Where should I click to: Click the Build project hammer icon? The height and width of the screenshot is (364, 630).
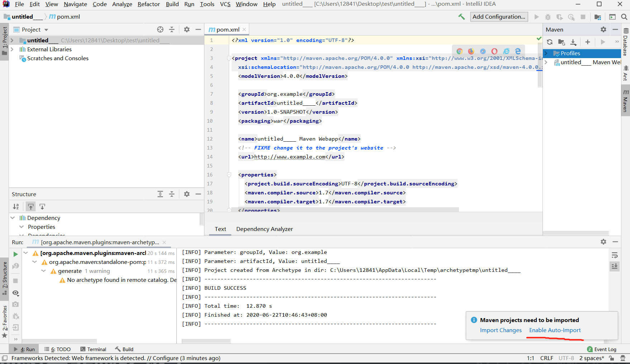[x=461, y=17]
